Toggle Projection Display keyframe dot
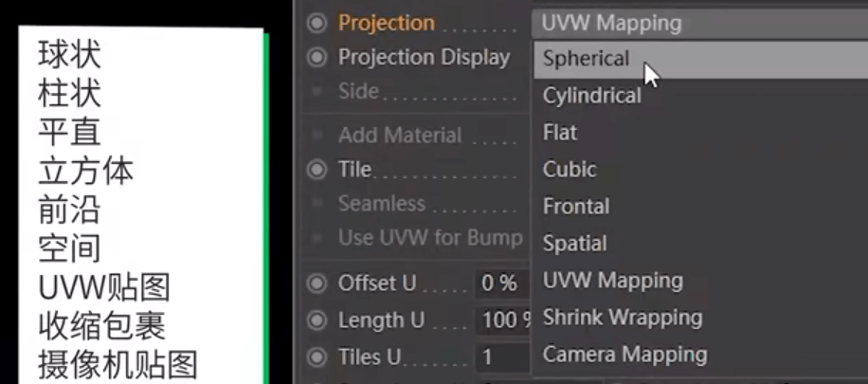 point(316,57)
